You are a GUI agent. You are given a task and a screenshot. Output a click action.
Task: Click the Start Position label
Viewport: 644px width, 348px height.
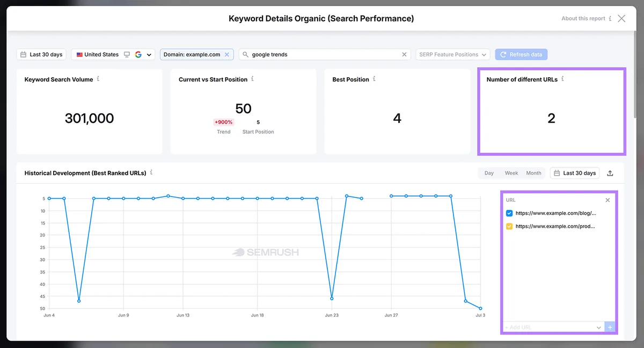[258, 132]
